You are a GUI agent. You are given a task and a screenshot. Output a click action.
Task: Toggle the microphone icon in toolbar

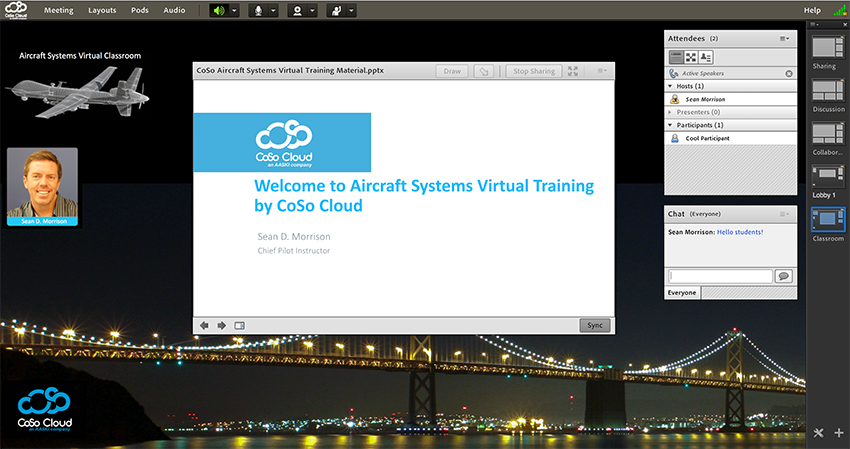[x=258, y=10]
